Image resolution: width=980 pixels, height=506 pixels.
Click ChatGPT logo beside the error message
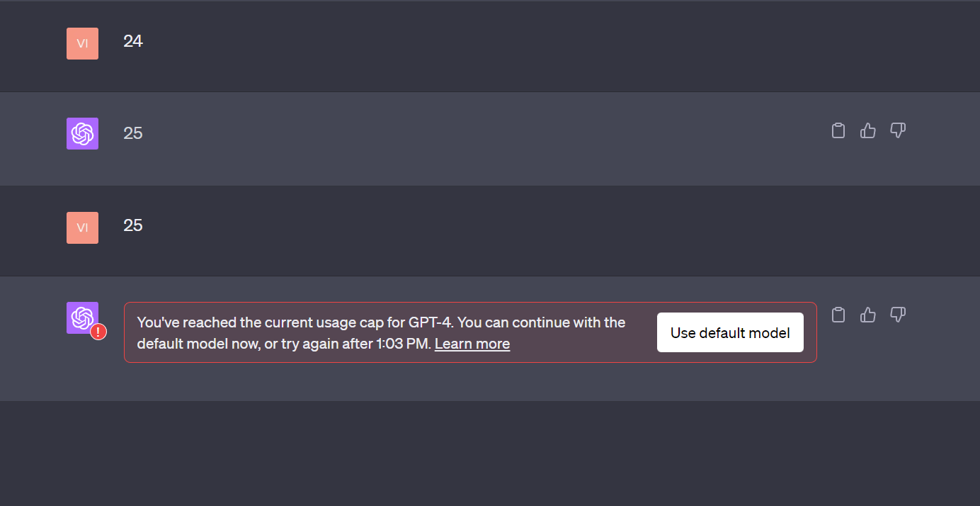point(81,316)
